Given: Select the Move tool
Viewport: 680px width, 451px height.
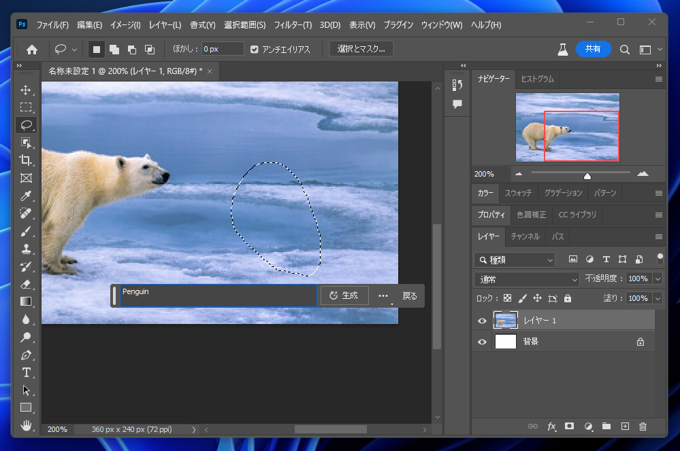Looking at the screenshot, I should pyautogui.click(x=26, y=90).
